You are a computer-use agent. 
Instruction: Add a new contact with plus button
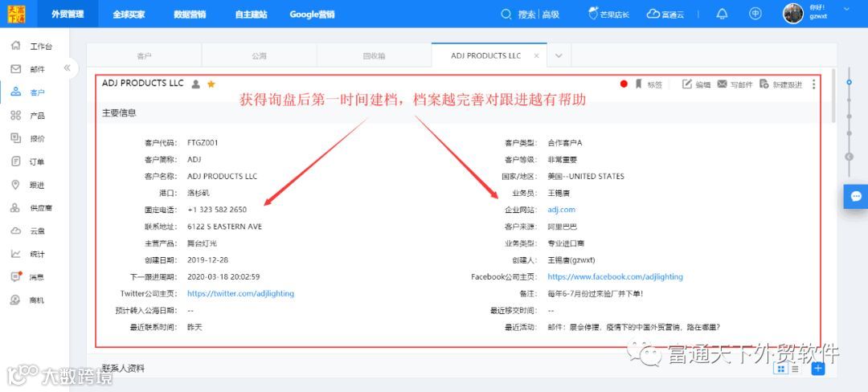(x=817, y=369)
